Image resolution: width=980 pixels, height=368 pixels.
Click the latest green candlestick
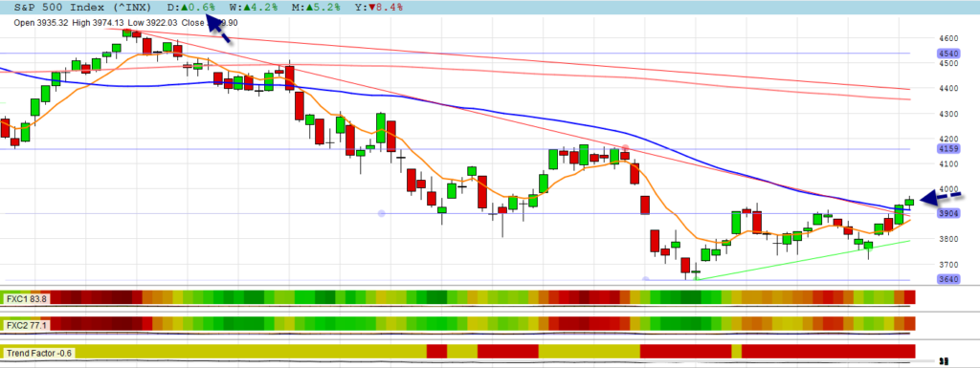909,202
